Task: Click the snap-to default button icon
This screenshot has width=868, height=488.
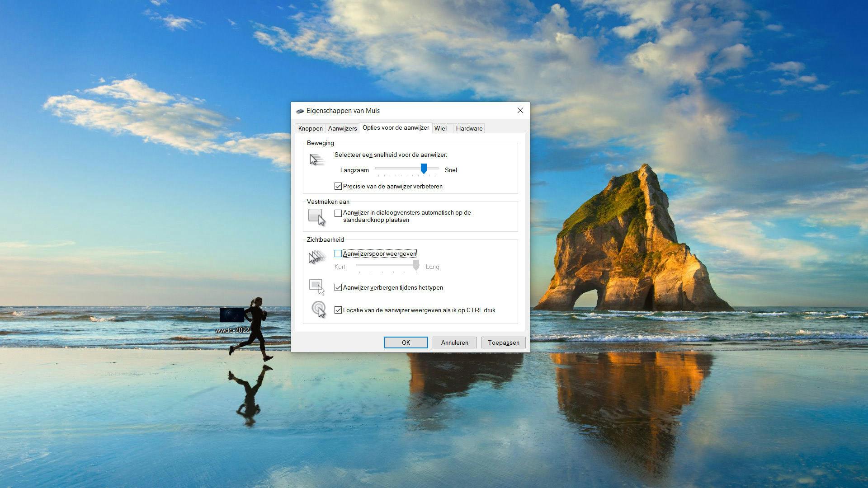Action: (316, 217)
